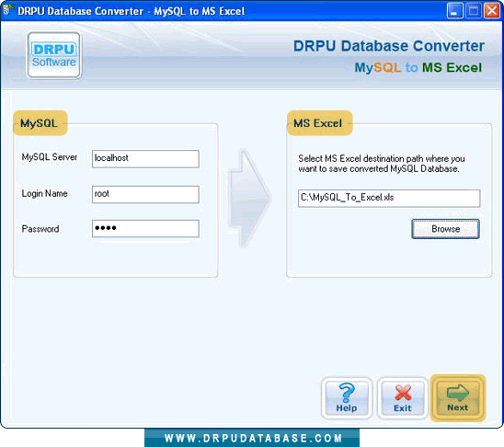Click the MySQL group heading label
The height and width of the screenshot is (447, 504).
point(40,123)
